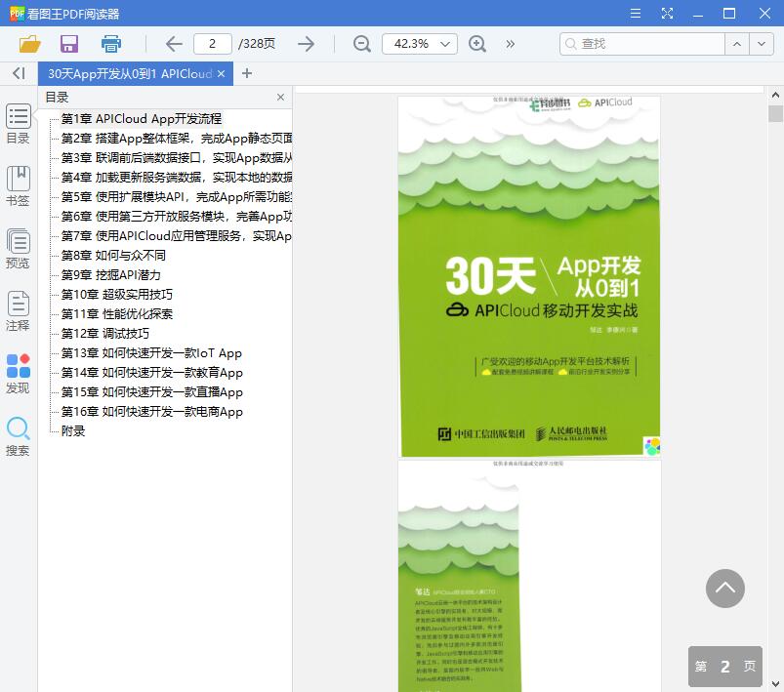Image resolution: width=784 pixels, height=692 pixels.
Task: Jump to 第6章 使用第三方开放服务模块
Action: click(x=177, y=216)
